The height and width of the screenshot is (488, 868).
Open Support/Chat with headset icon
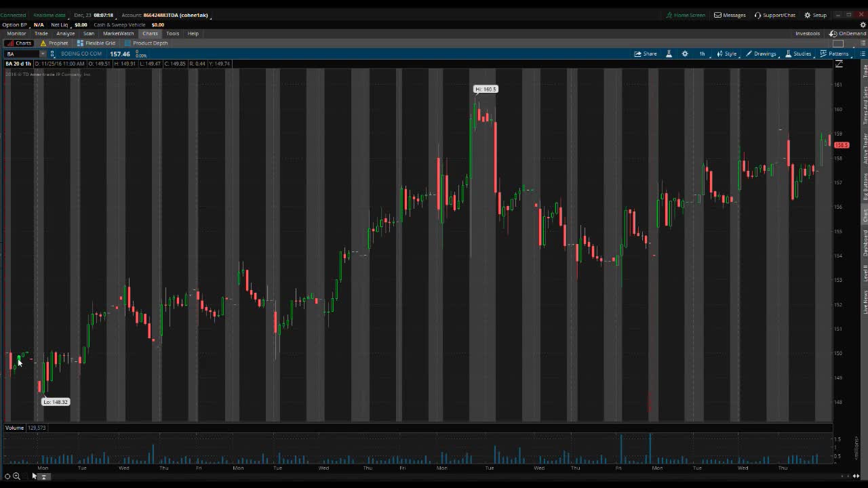pos(775,15)
